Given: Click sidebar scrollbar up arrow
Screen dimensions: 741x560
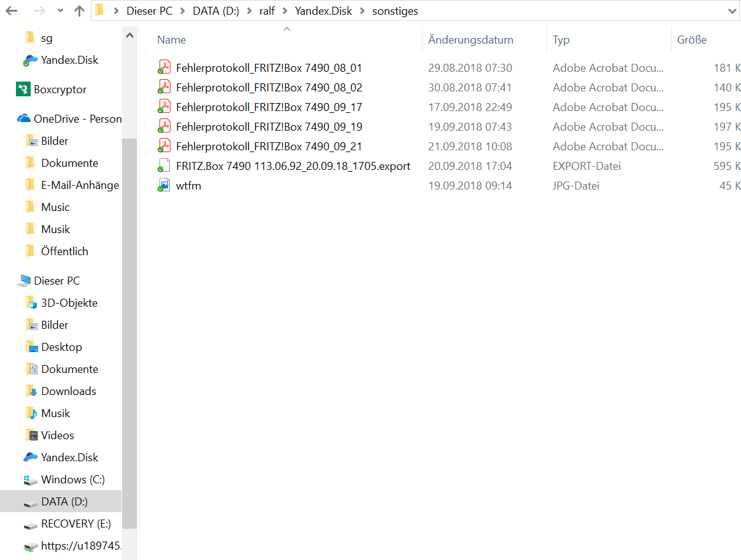Looking at the screenshot, I should [129, 36].
